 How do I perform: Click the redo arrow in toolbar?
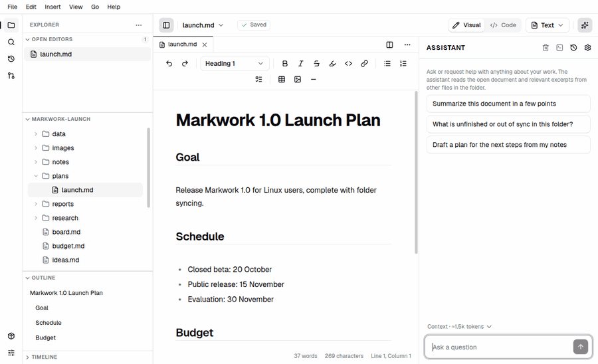pos(185,63)
